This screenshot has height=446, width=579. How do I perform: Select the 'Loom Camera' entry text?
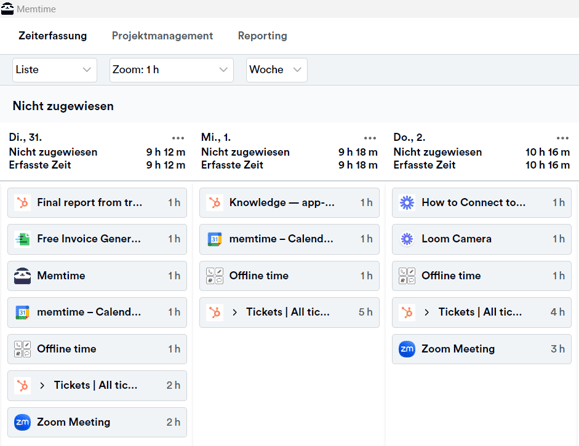[x=456, y=239]
